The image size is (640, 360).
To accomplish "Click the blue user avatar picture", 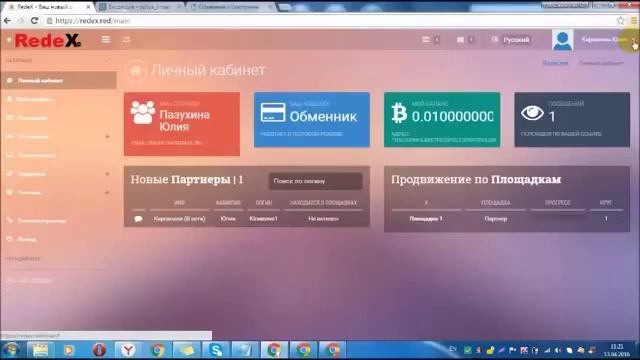I will 562,40.
